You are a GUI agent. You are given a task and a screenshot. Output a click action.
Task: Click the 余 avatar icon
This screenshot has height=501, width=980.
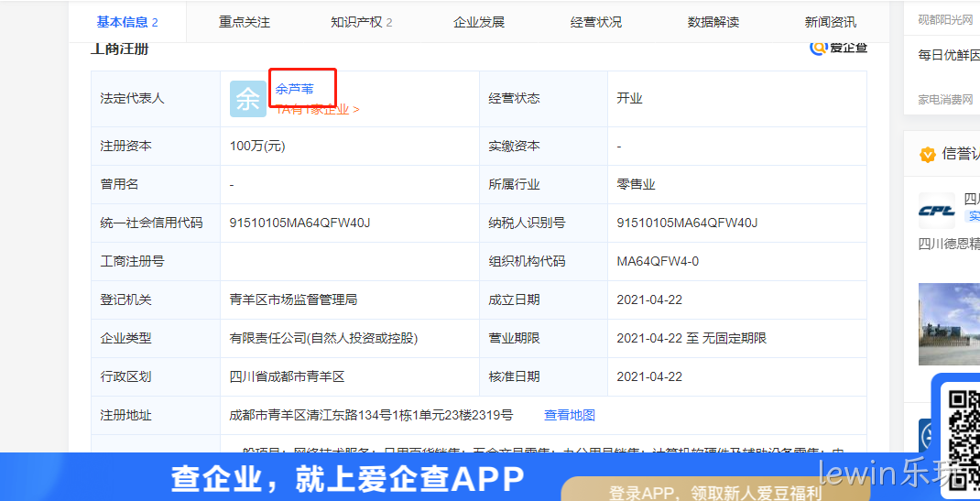tap(248, 99)
